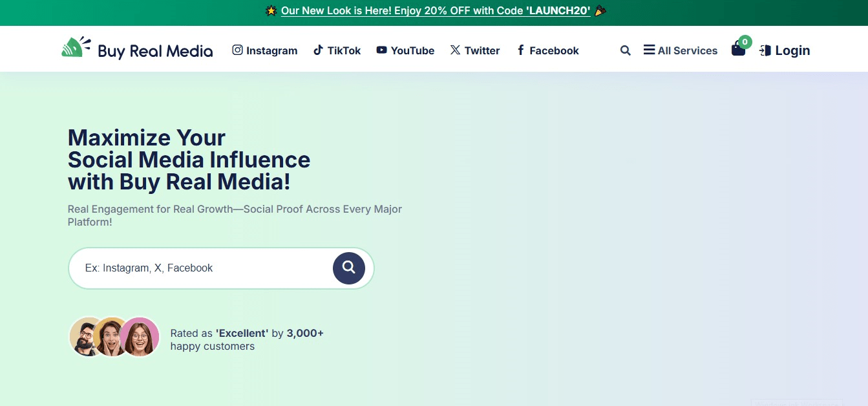868x406 pixels.
Task: Open the Facebook services menu
Action: point(547,50)
